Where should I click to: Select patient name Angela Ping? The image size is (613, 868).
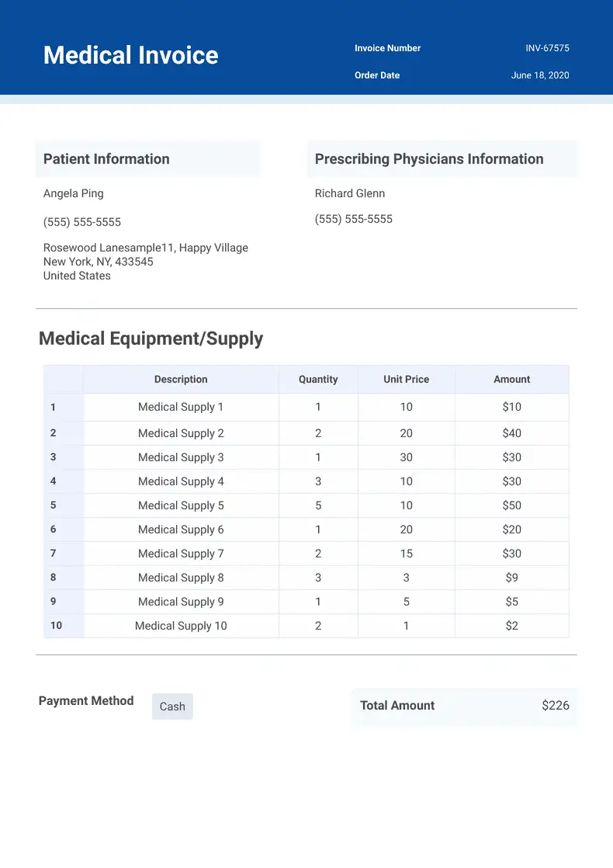pyautogui.click(x=73, y=193)
